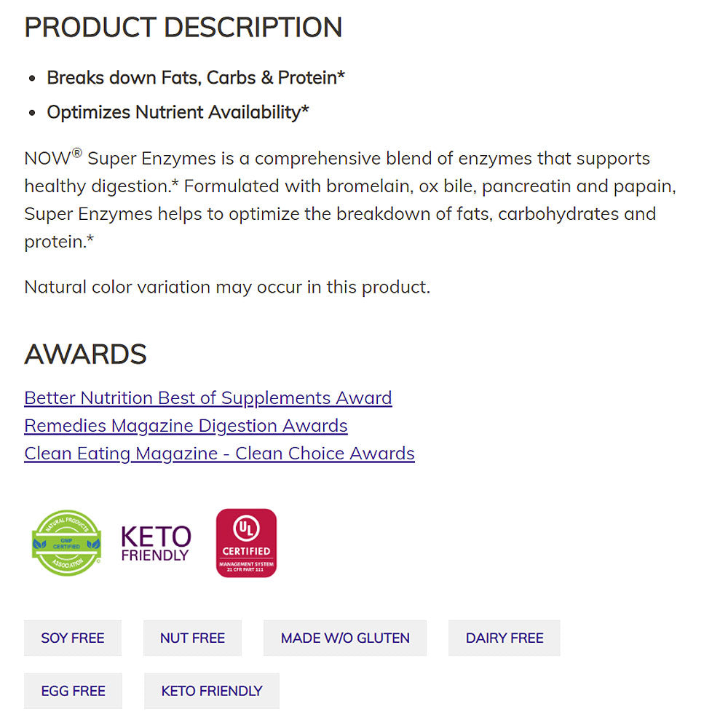Select the KETO FRIENDLY tag button
Image resolution: width=728 pixels, height=728 pixels.
click(212, 691)
